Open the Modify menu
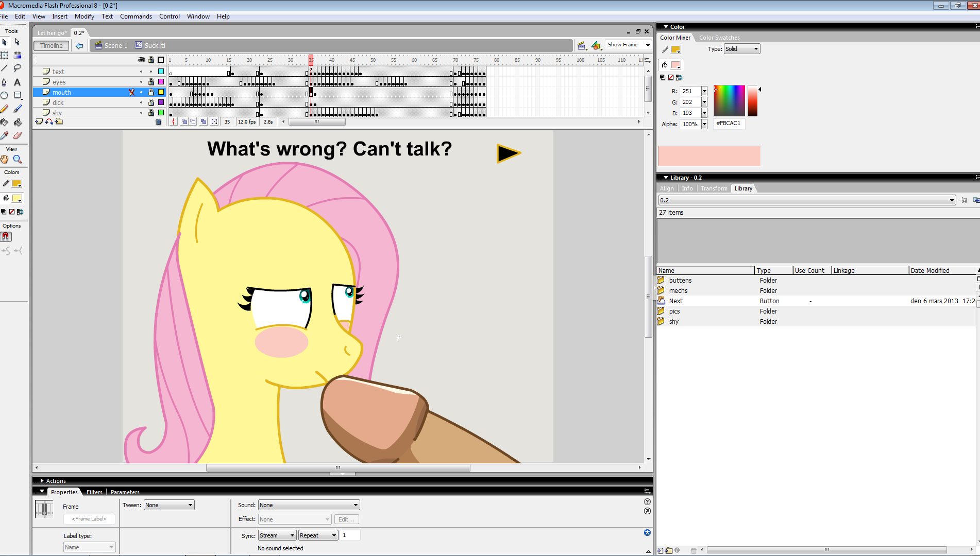 [x=85, y=16]
